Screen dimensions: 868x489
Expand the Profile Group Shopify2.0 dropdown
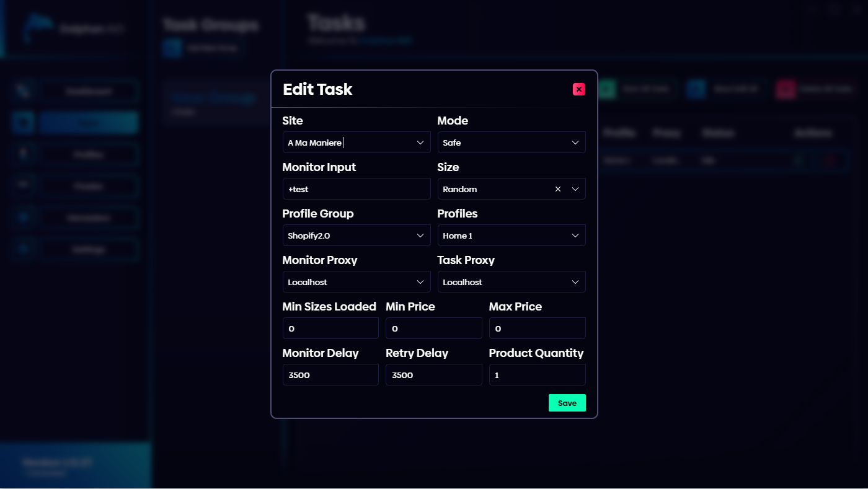356,236
